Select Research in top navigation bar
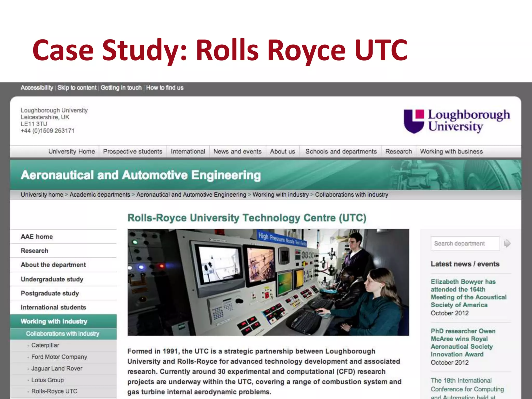The image size is (532, 399). click(x=398, y=151)
